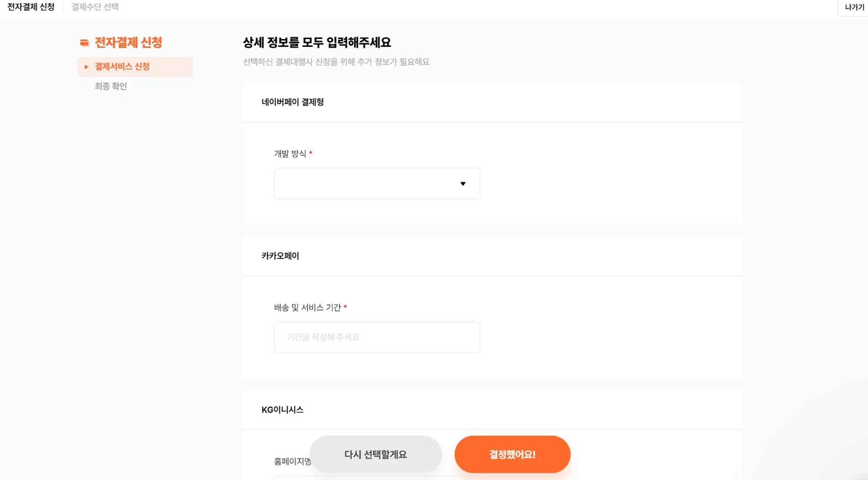Screen dimensions: 868x480
Task: Focus the 배송 및 서비스 기간 input field
Action: pyautogui.click(x=376, y=337)
